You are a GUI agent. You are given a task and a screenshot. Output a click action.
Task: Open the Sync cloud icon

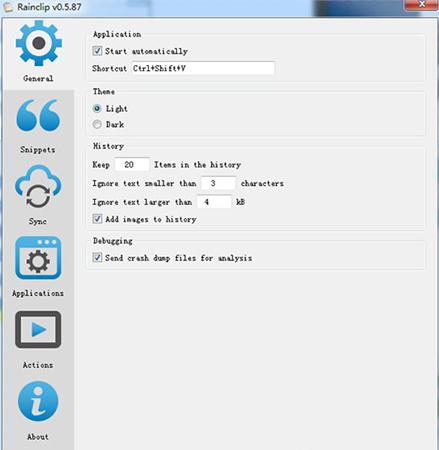pos(38,186)
